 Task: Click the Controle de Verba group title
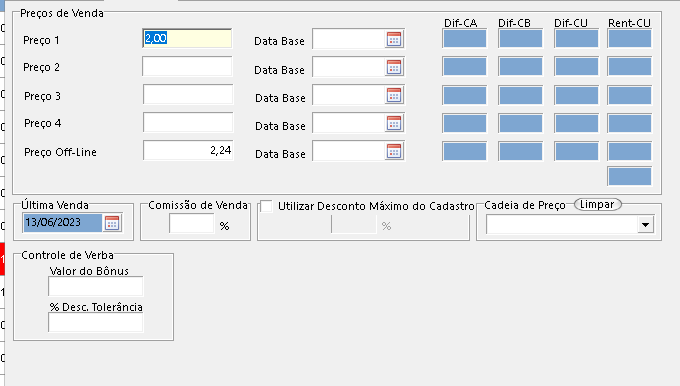[67, 255]
